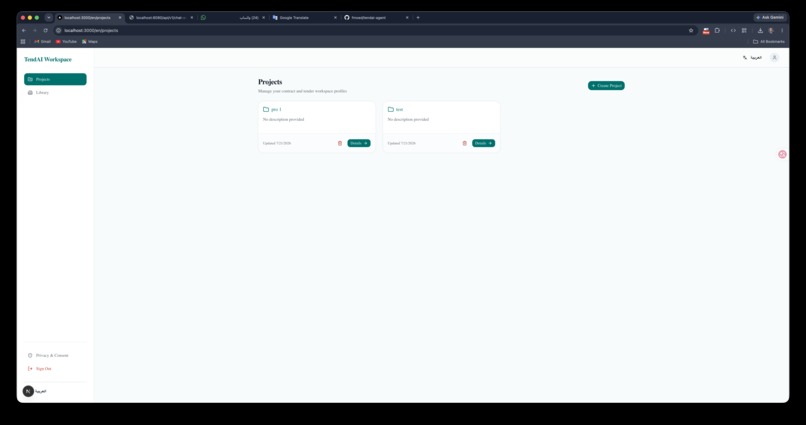The image size is (806, 425).
Task: Open Details of the pro 1 project
Action: point(359,143)
